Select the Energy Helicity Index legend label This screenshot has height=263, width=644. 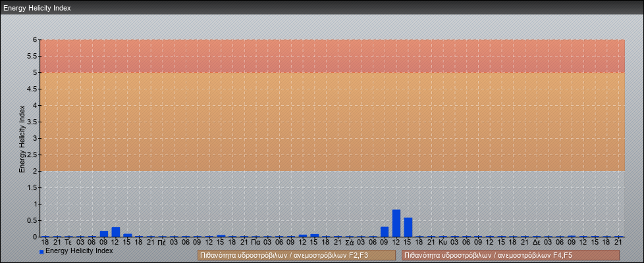[79, 251]
